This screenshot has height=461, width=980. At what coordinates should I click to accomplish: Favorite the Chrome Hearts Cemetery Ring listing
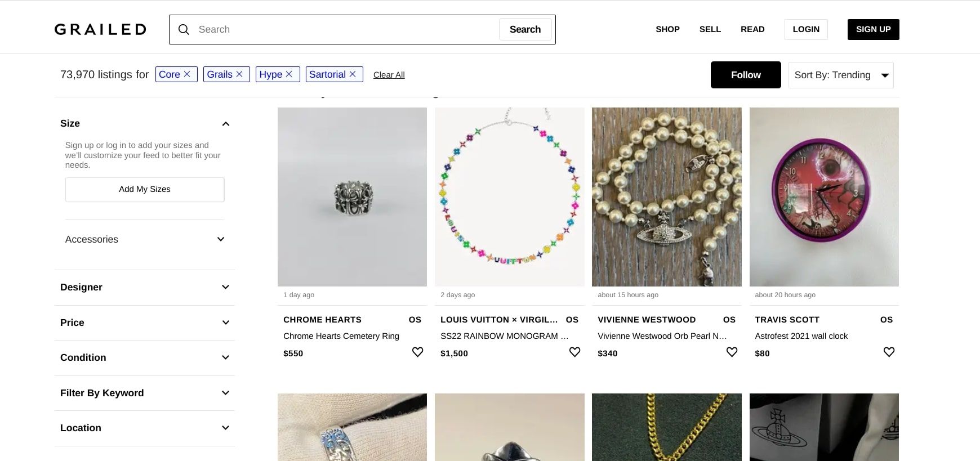pos(417,352)
